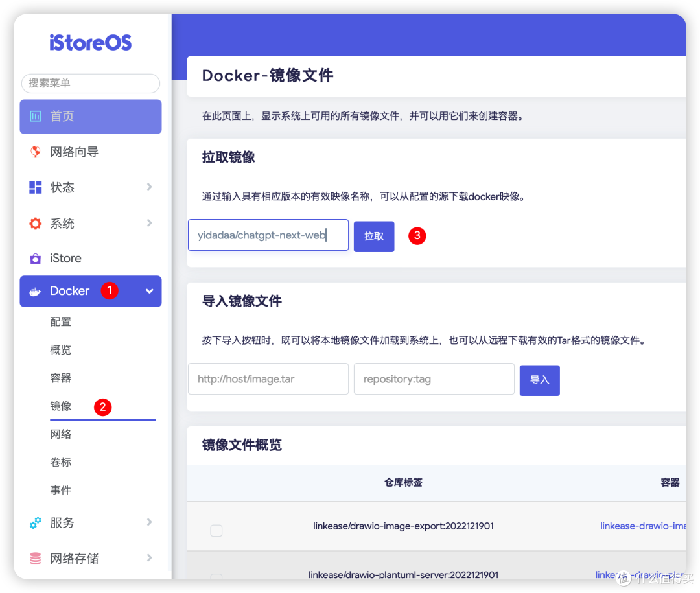The width and height of the screenshot is (700, 593).
Task: Click the 拉取 pull button
Action: point(374,237)
